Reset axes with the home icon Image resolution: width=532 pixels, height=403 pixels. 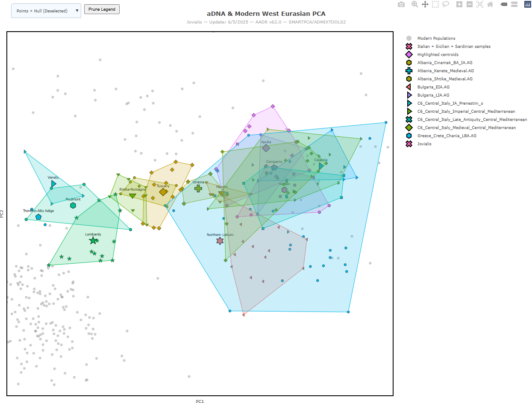490,4
